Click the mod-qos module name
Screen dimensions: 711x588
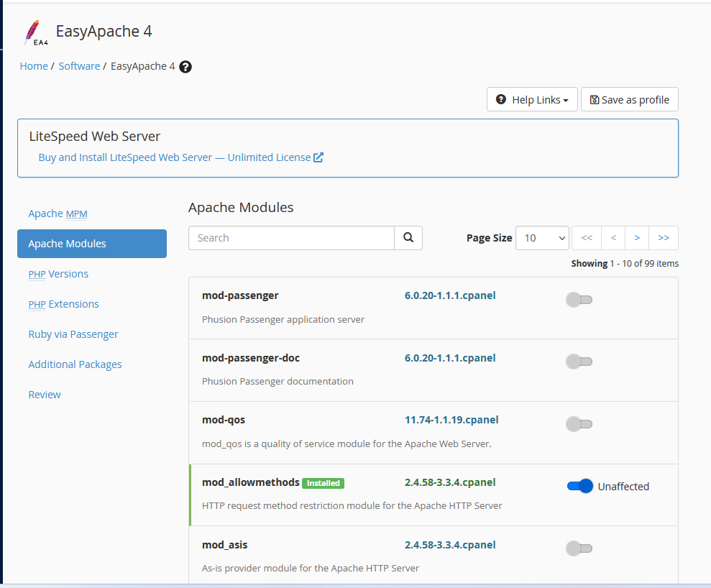point(224,420)
